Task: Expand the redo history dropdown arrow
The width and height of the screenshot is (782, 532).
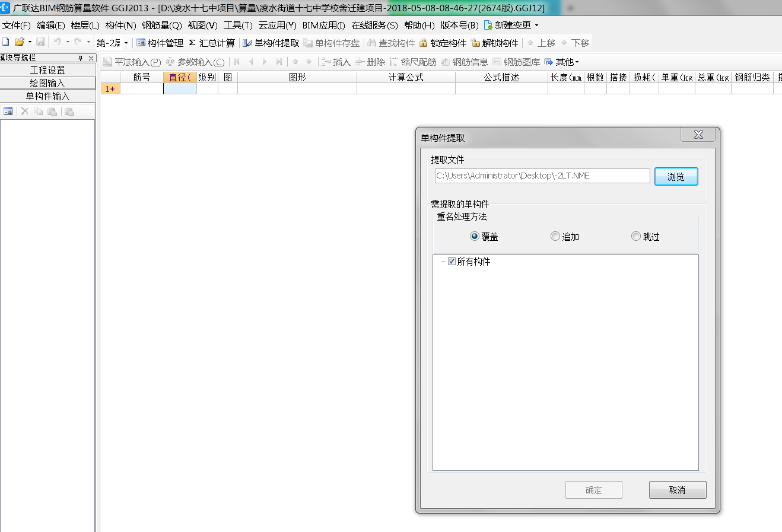Action: coord(88,42)
